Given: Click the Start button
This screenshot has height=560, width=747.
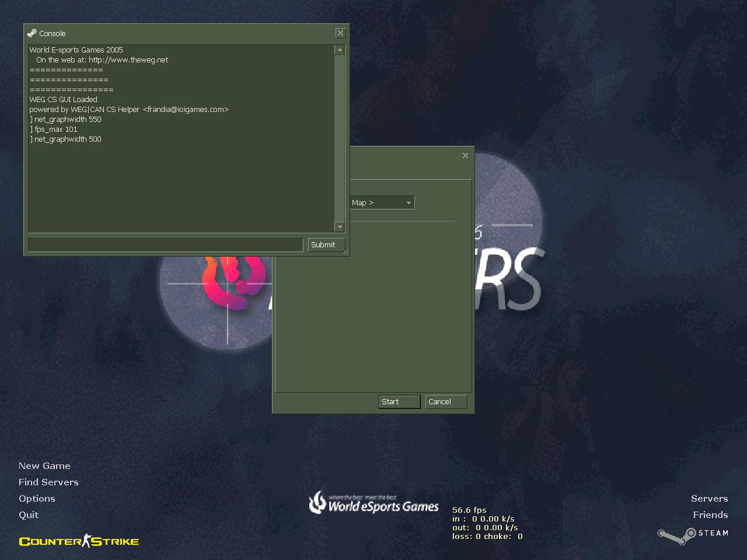Looking at the screenshot, I should click(x=399, y=401).
